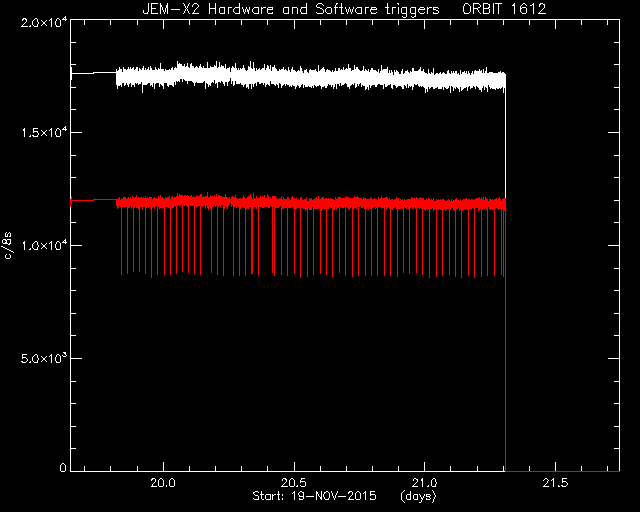Screen dimensions: 640x512
Task: Click the (days) unit label
Action: (418, 496)
